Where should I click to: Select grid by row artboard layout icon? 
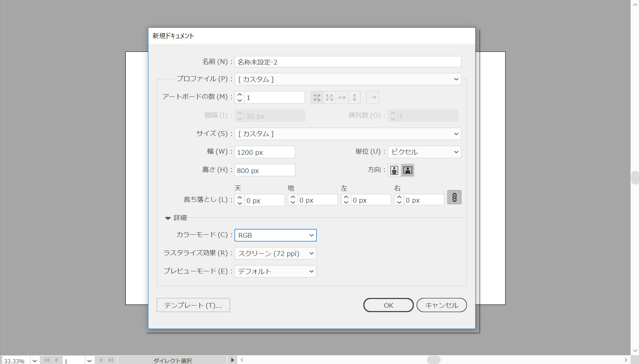(317, 97)
